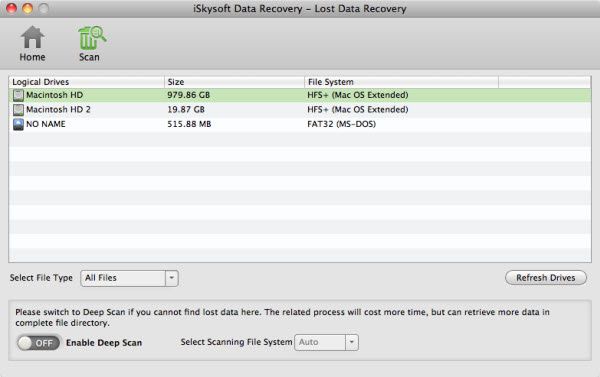This screenshot has height=377, width=600.
Task: Select the 979.86 GB Macintosh HD row
Action: (x=300, y=95)
